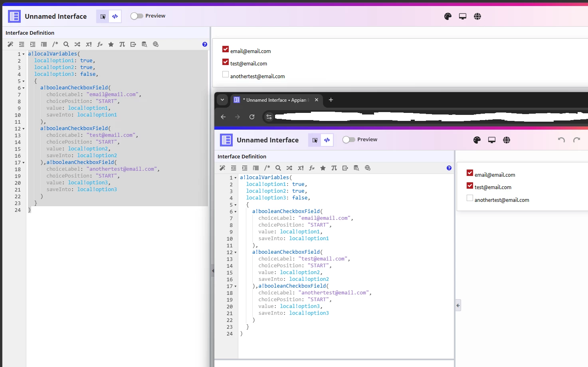Screen dimensions: 588x367
Task: Collapse code fold at line 6 in front window
Action: (236, 212)
